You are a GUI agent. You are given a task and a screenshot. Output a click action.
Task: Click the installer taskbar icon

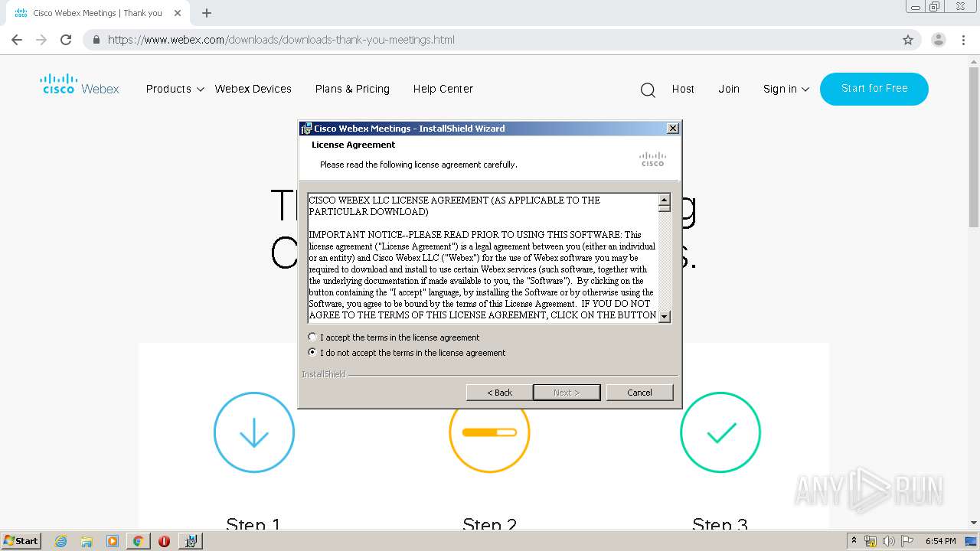coord(191,541)
